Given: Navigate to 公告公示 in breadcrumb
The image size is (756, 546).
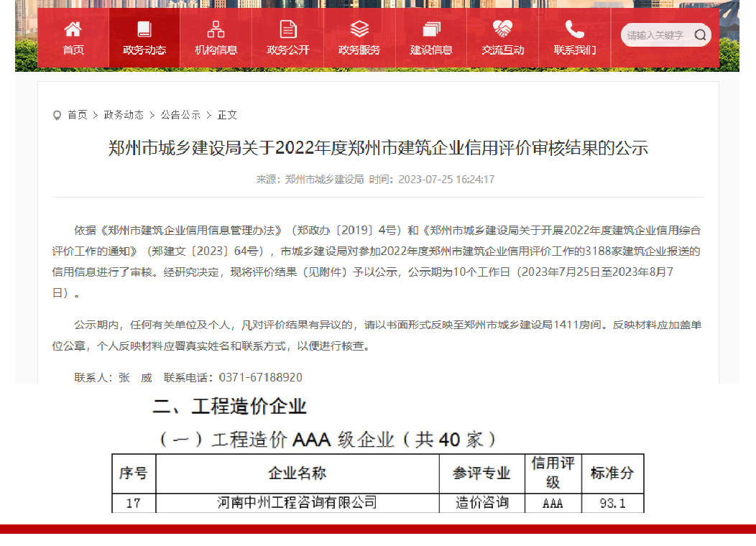Looking at the screenshot, I should click(x=180, y=115).
